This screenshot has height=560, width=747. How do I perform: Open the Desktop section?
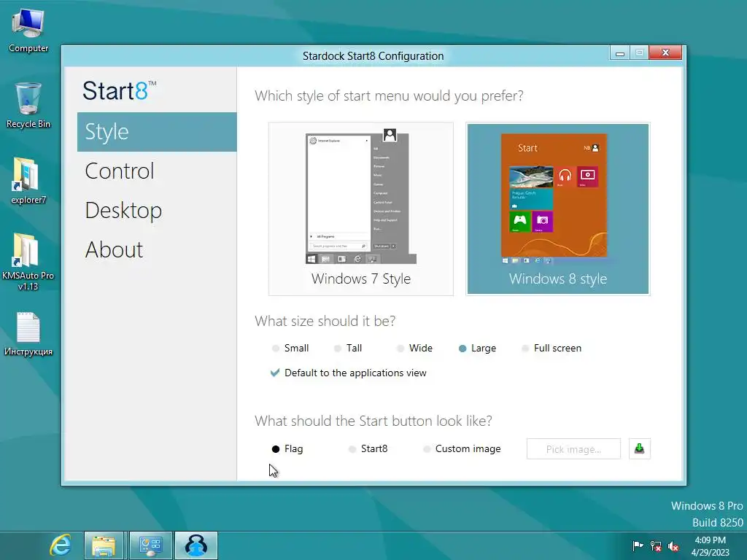[157, 211]
